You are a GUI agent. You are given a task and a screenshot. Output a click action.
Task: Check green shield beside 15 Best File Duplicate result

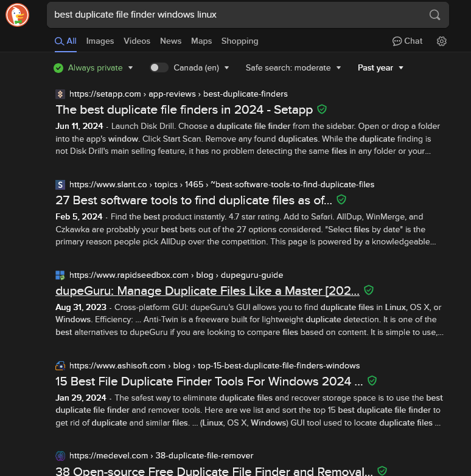click(372, 381)
